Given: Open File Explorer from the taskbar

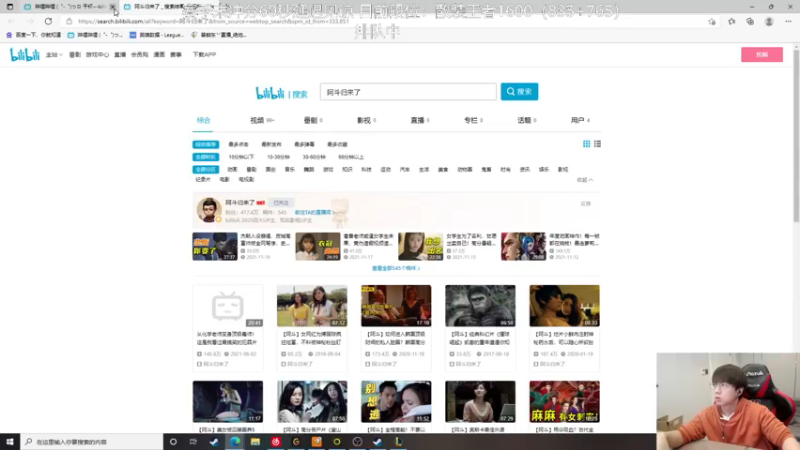Looking at the screenshot, I should point(255,441).
